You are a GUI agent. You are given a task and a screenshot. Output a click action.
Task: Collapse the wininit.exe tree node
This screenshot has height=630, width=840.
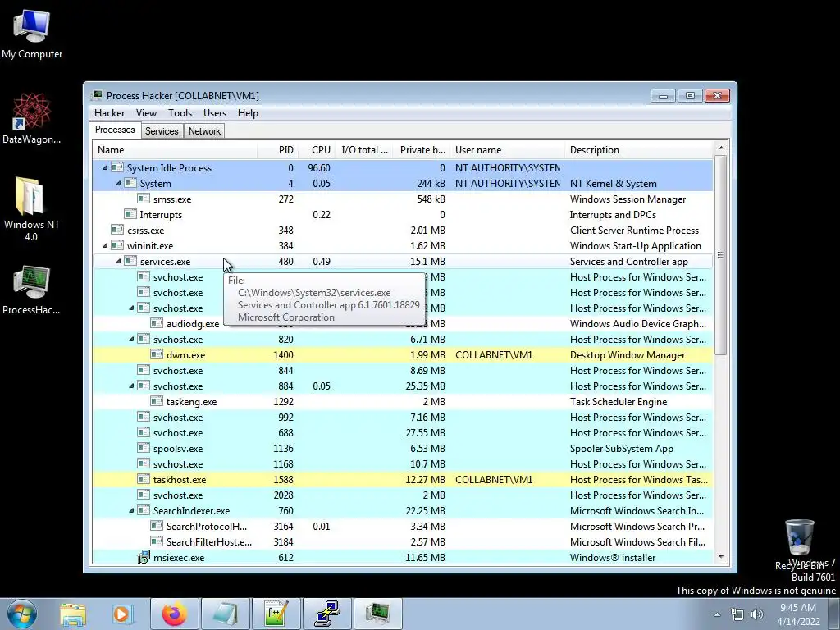[105, 245]
